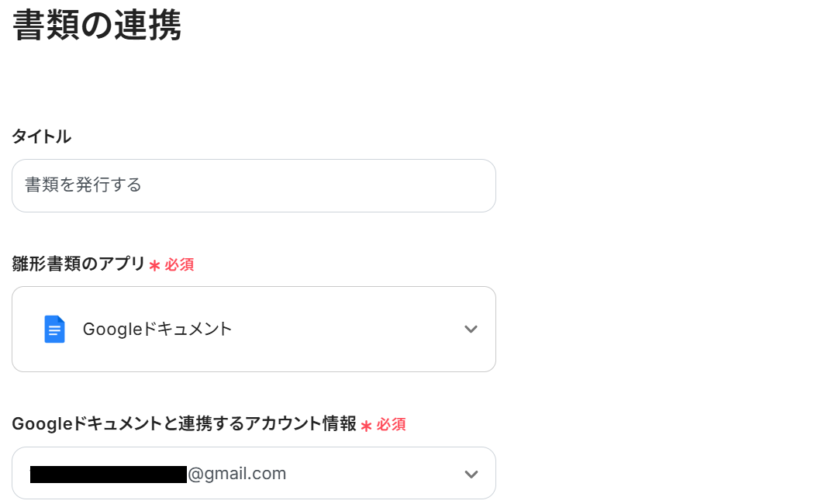
Task: Expand the 雛形書類のアプリ dropdown chevron
Action: pos(471,330)
